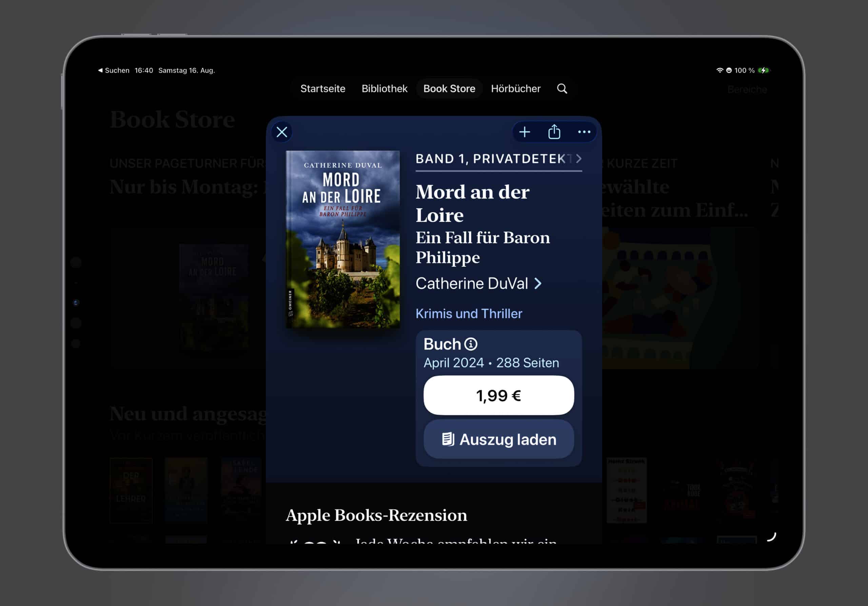Tap the Apple Books-Rezension heading
Viewport: 868px width, 606px height.
(x=377, y=515)
